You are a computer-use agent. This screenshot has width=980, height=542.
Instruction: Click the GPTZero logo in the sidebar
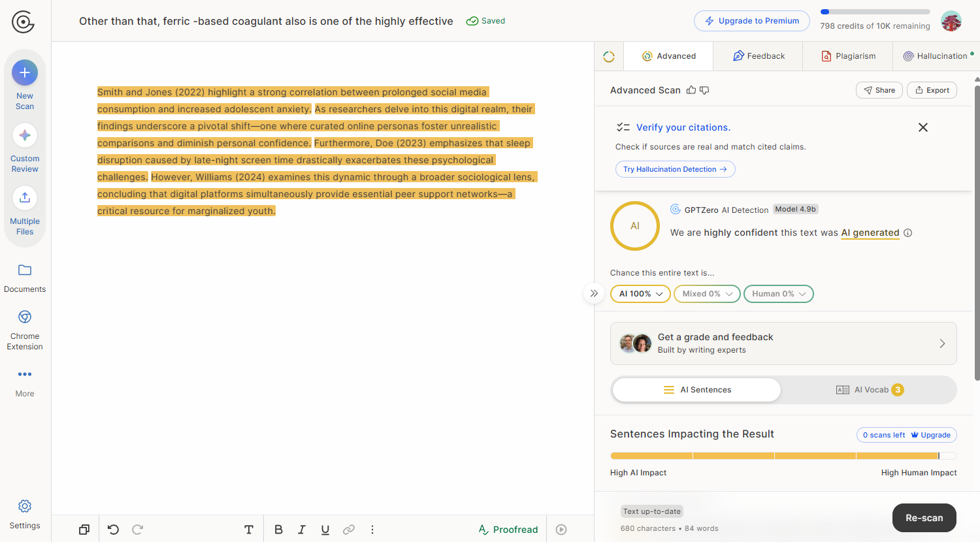[x=23, y=22]
